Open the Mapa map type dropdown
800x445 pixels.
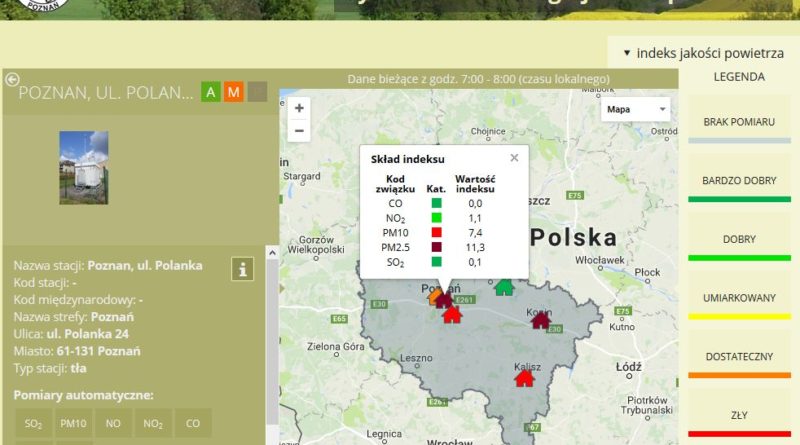click(x=636, y=110)
